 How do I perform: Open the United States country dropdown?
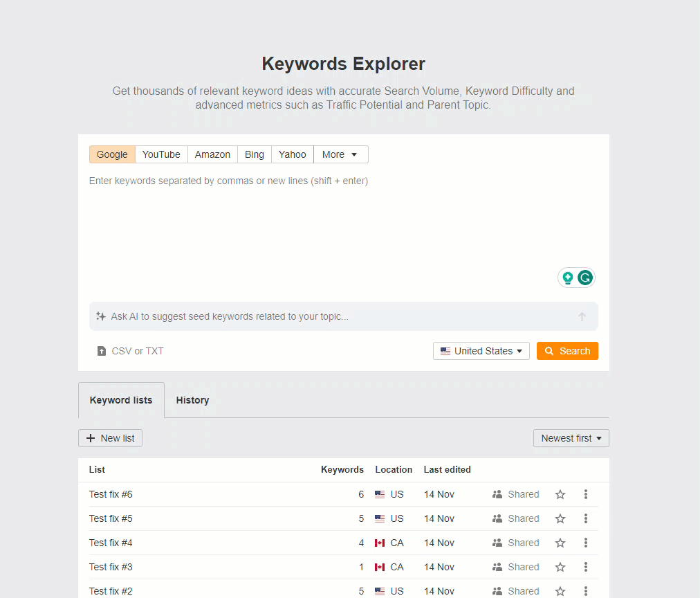[x=481, y=351]
